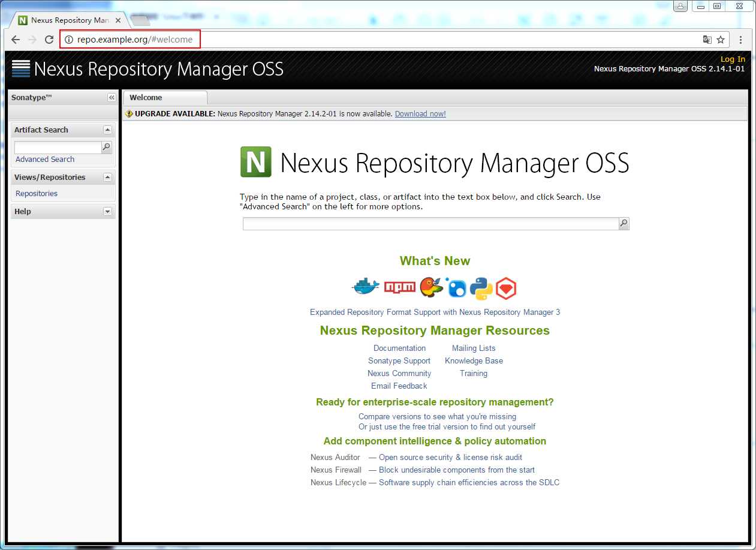Close the Nexus Repository Manager browser tab
The image size is (756, 550).
click(x=118, y=20)
